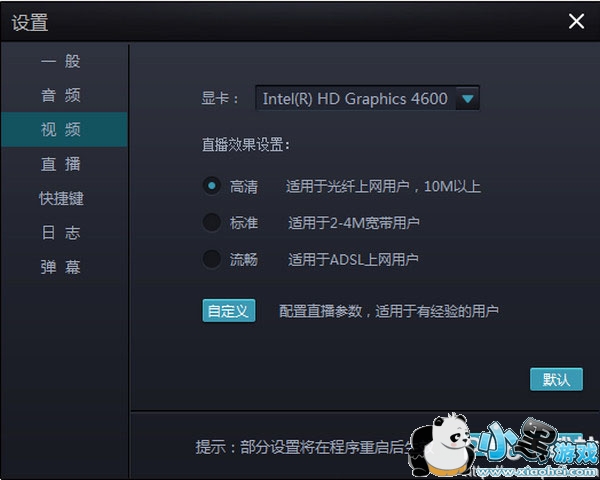This screenshot has height=480, width=600.
Task: Expand the 显卡 dropdown arrow
Action: click(468, 99)
